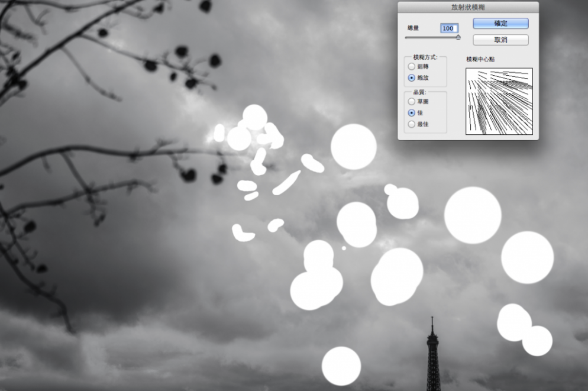The width and height of the screenshot is (588, 391).
Task: Click the 放射狀模糊 dialog title bar
Action: (x=468, y=7)
